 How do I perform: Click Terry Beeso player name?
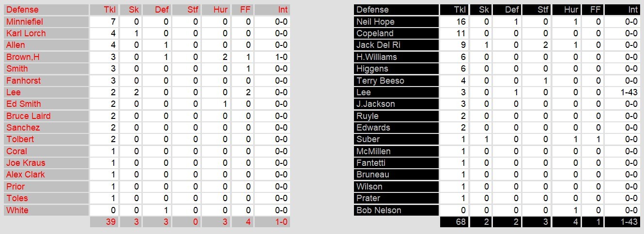pyautogui.click(x=380, y=81)
